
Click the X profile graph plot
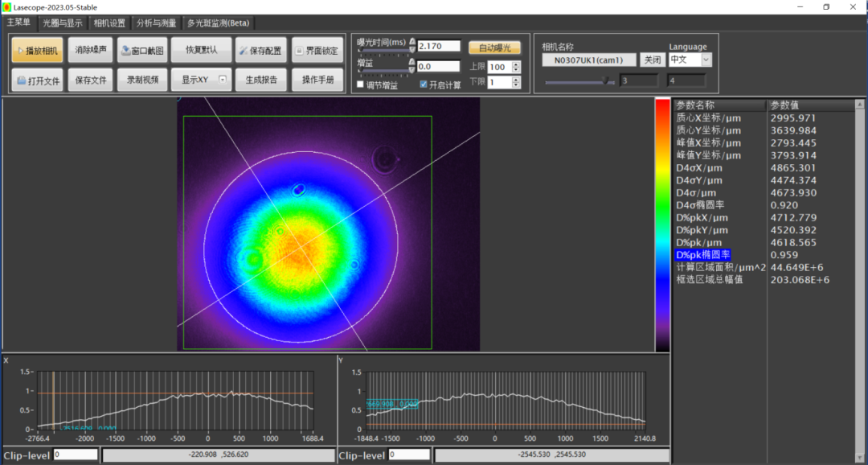click(175, 400)
